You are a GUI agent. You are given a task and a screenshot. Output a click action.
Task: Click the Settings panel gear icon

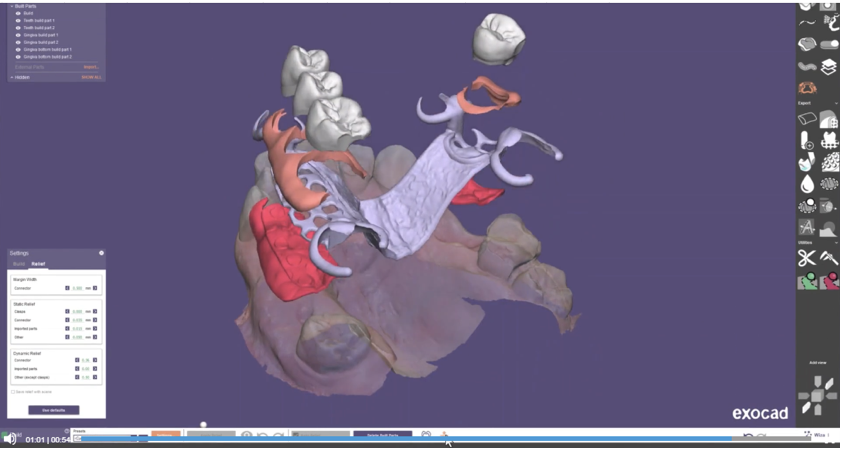101,253
